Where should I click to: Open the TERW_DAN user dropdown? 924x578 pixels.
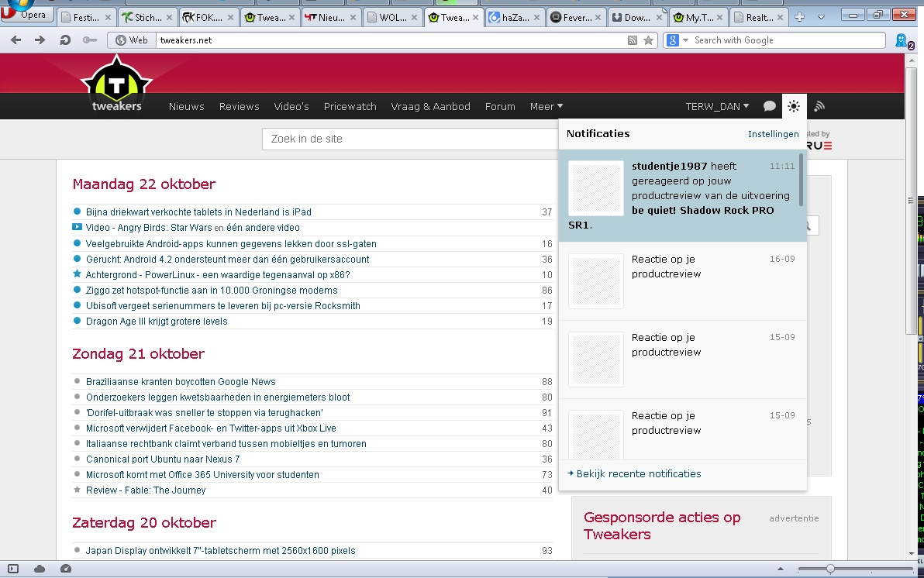717,107
